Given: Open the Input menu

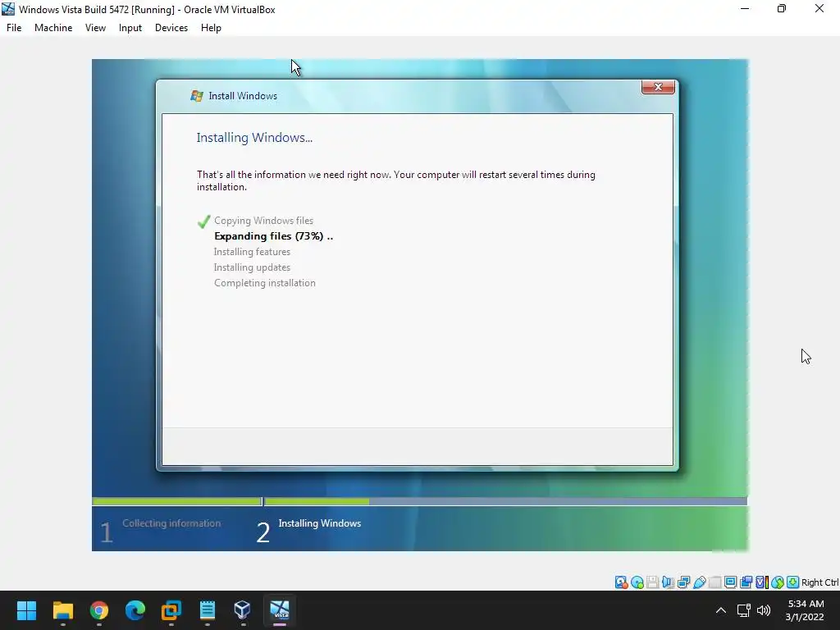Looking at the screenshot, I should click(130, 28).
